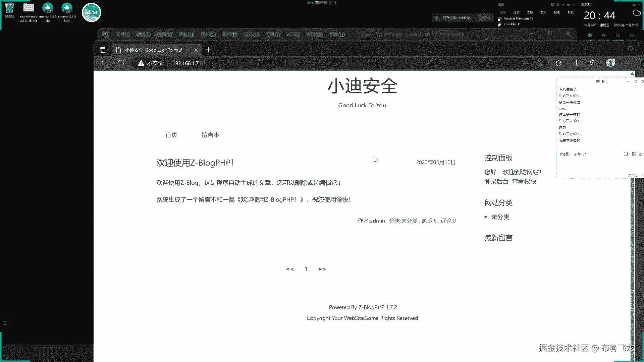Open 留言本 navigation menu item
644x362 pixels.
point(210,135)
